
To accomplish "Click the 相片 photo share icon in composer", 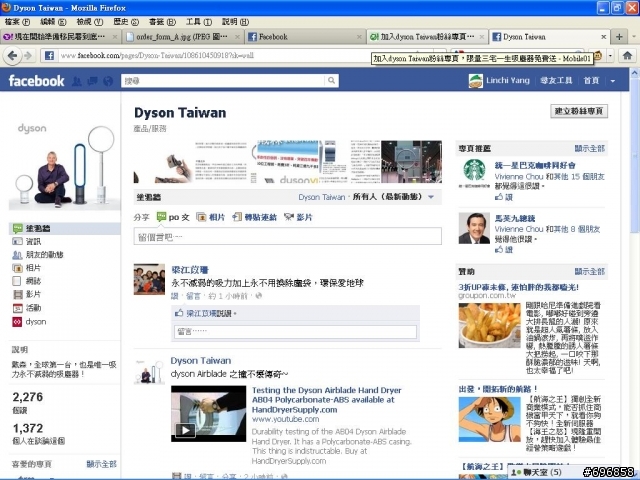I will pos(201,217).
